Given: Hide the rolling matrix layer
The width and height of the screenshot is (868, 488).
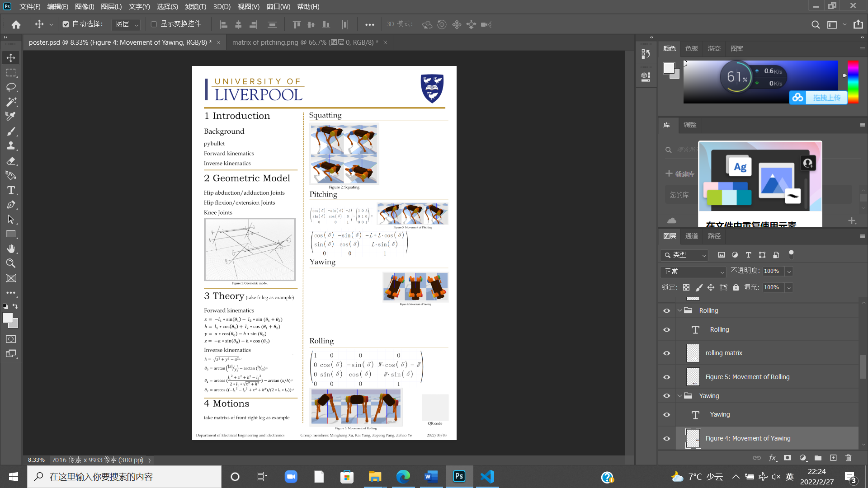Looking at the screenshot, I should coord(666,353).
